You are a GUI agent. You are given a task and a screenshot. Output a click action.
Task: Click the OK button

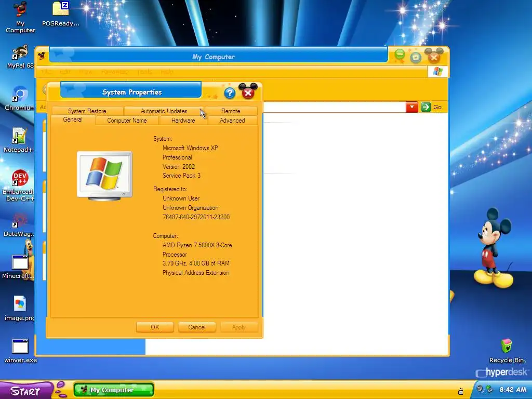pos(155,327)
